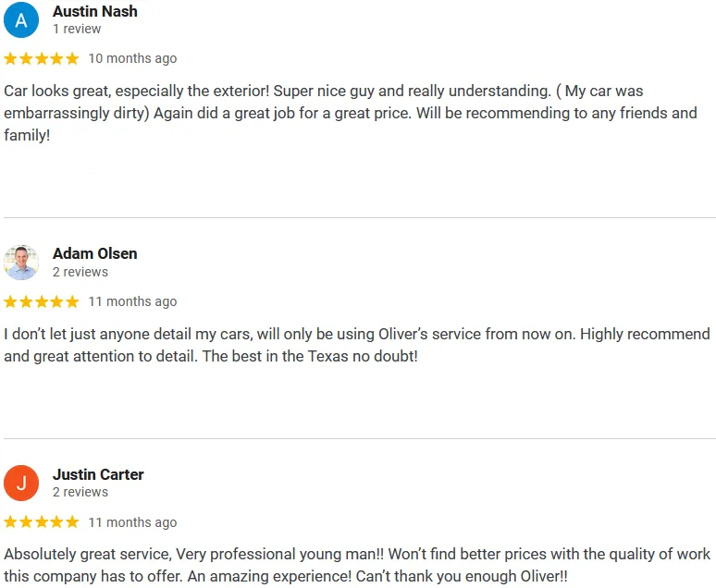Click the last star in Justin Carter's rating
716x588 pixels.
[72, 521]
